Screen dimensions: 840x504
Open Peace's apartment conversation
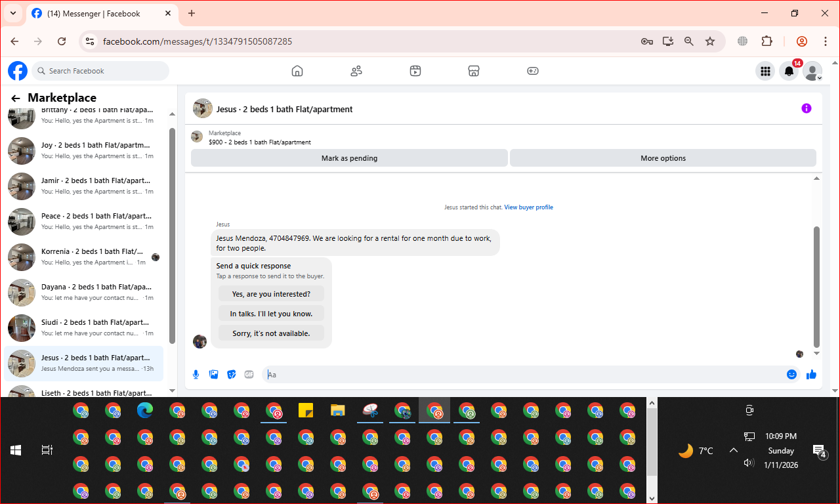[x=84, y=222]
